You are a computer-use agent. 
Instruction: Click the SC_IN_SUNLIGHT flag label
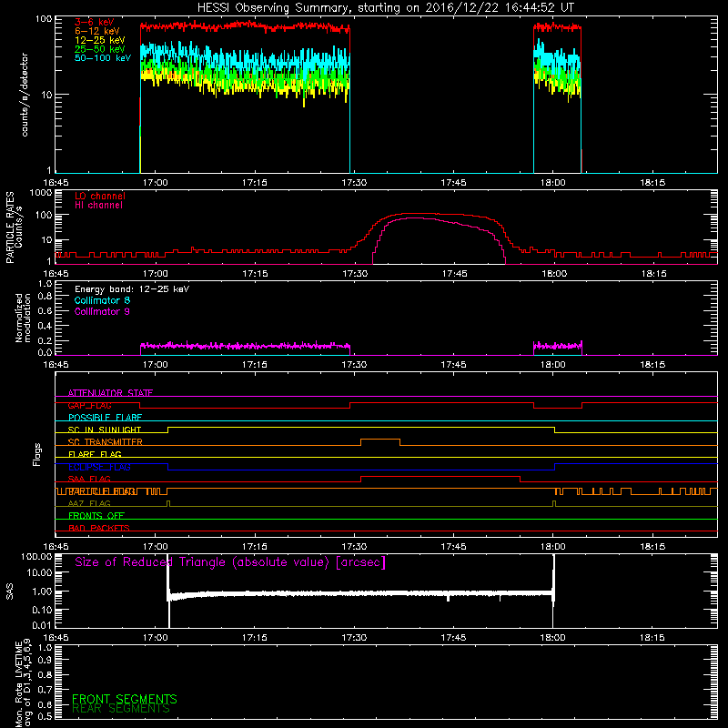pyautogui.click(x=105, y=430)
